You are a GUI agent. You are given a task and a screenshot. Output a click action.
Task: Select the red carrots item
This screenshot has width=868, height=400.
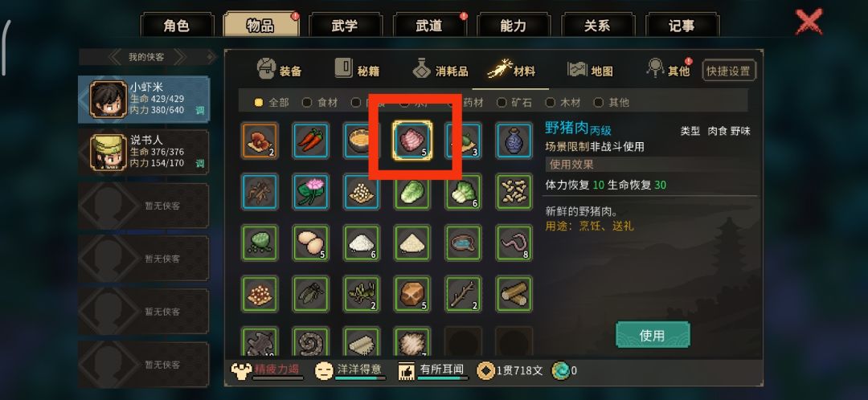tap(310, 141)
